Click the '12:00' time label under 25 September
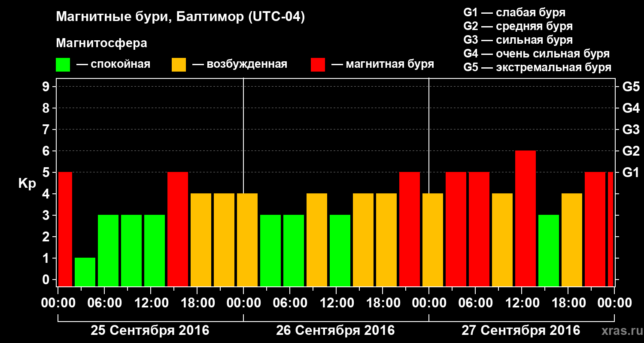Image resolution: width=644 pixels, height=343 pixels. click(x=151, y=303)
